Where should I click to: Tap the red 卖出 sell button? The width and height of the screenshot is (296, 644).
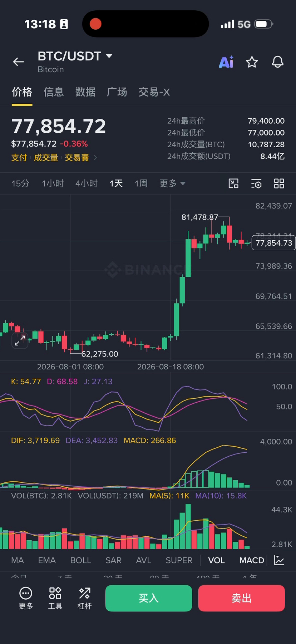(242, 598)
